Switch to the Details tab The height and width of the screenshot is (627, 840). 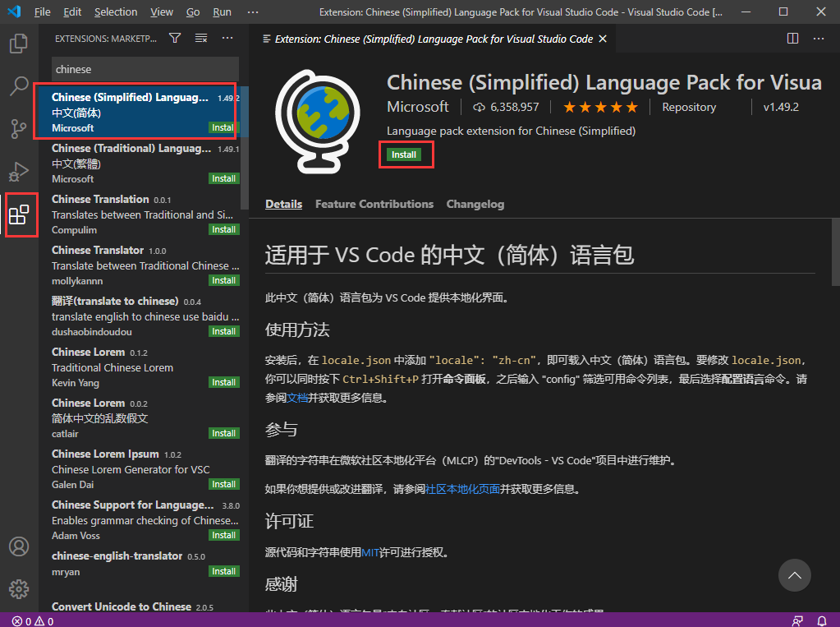click(284, 204)
